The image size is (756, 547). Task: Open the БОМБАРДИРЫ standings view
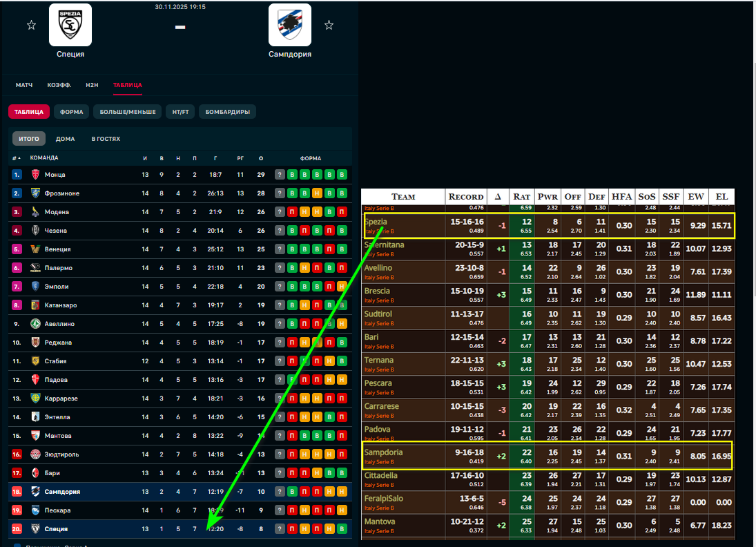(228, 112)
